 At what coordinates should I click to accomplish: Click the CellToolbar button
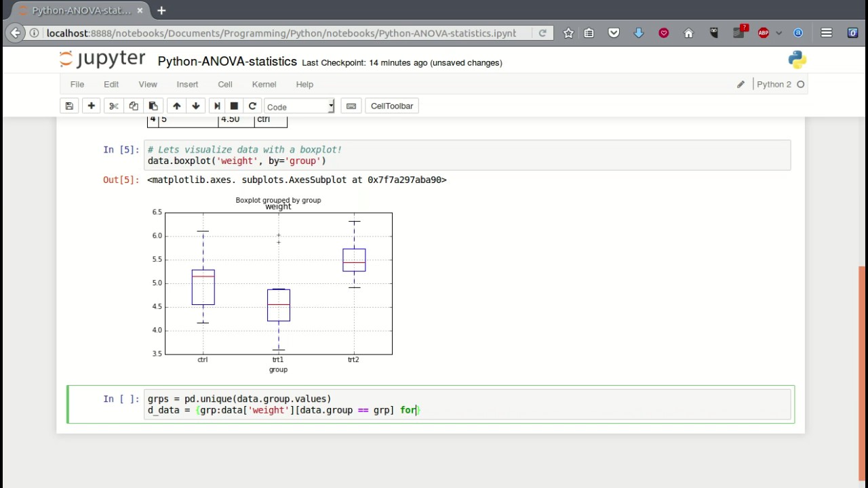click(392, 106)
